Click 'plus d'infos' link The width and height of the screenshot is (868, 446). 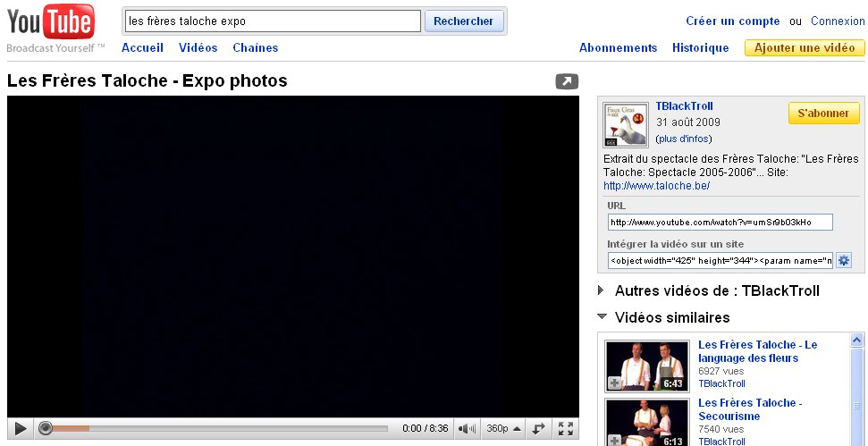coord(684,139)
